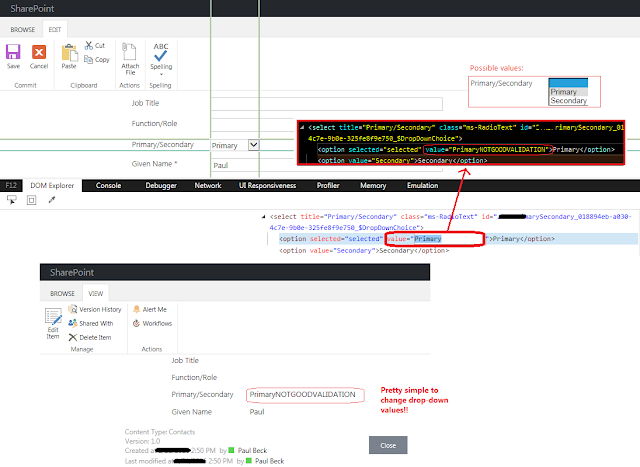This screenshot has height=467, width=640.
Task: Click into the Job Title input field
Action: point(327,104)
